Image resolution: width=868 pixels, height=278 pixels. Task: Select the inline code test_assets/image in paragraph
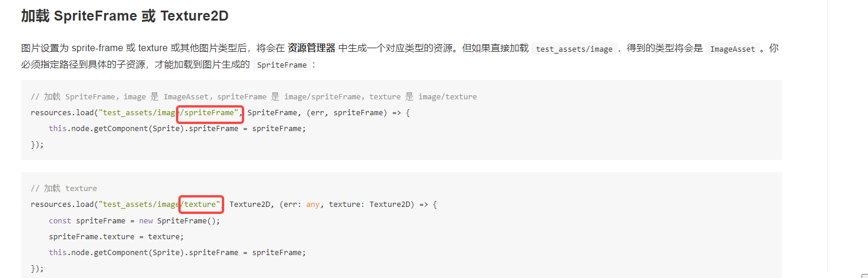[x=574, y=49]
